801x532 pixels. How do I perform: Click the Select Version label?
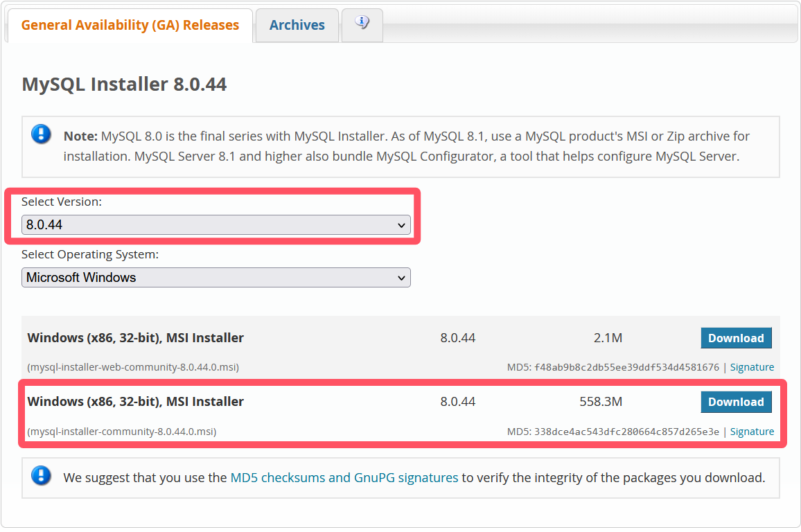coord(62,202)
